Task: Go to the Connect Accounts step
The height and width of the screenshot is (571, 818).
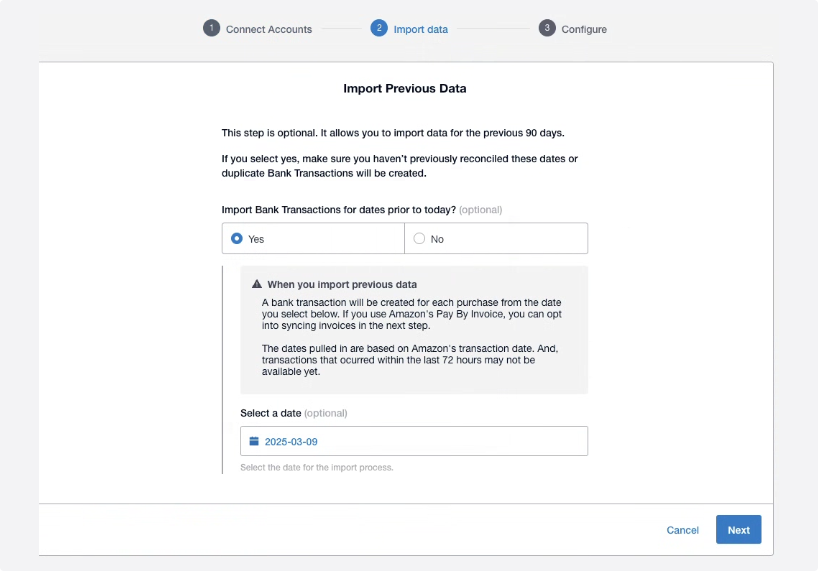Action: coord(268,29)
